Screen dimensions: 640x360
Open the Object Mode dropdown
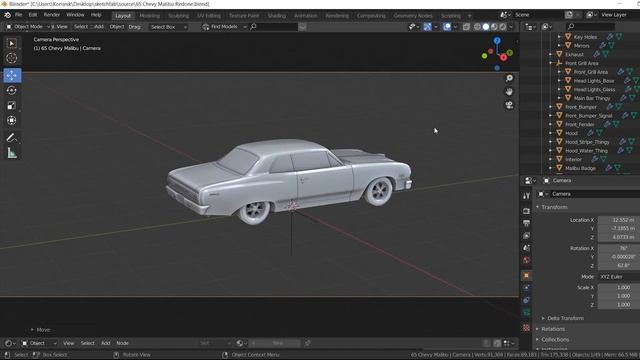coord(27,27)
